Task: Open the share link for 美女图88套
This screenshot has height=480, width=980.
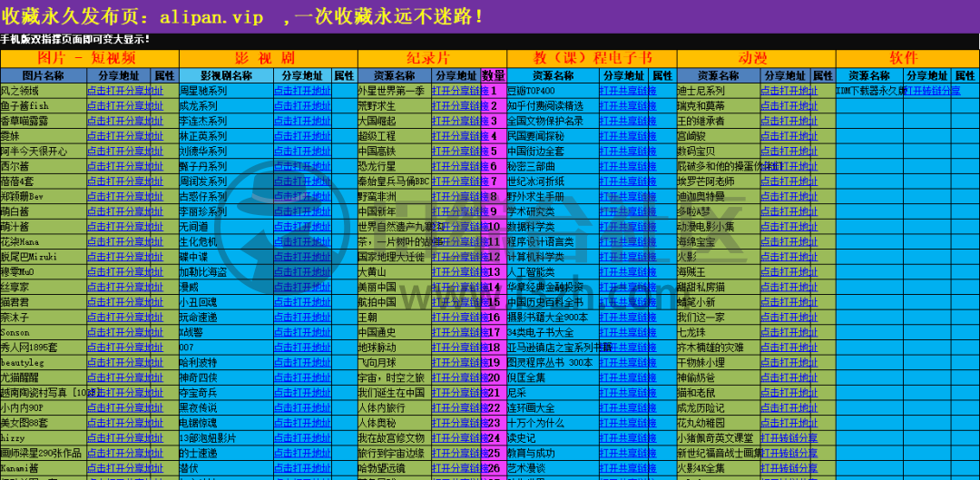Action: (x=125, y=423)
